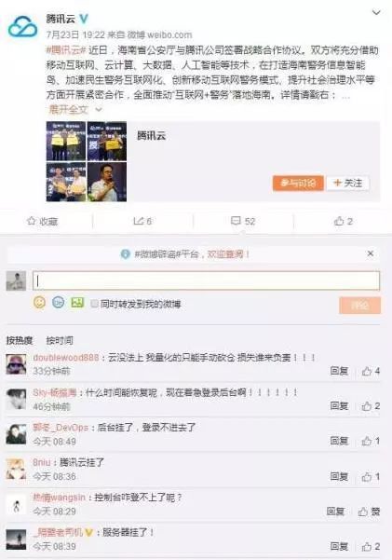Click the 参与讨论 button
392x560 pixels.
coord(298,184)
